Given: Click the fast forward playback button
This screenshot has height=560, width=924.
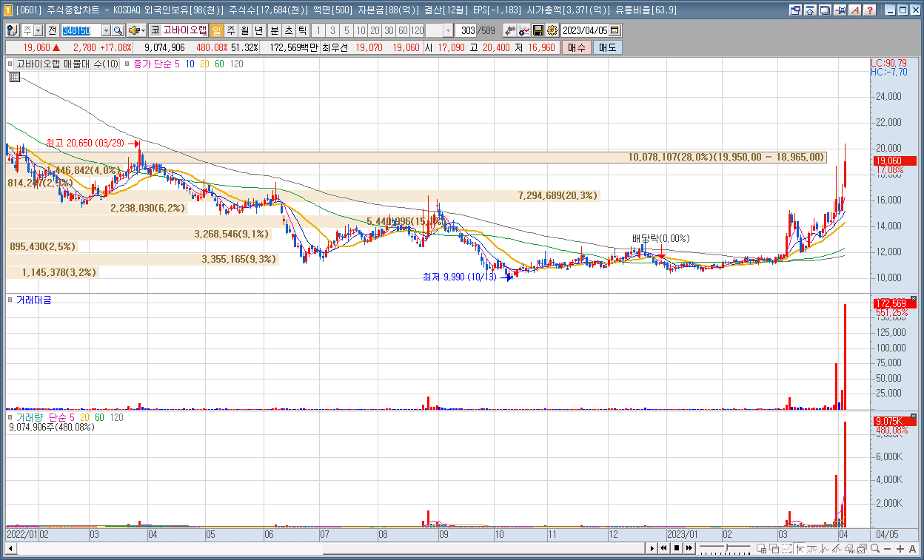Looking at the screenshot, I should pyautogui.click(x=689, y=548).
